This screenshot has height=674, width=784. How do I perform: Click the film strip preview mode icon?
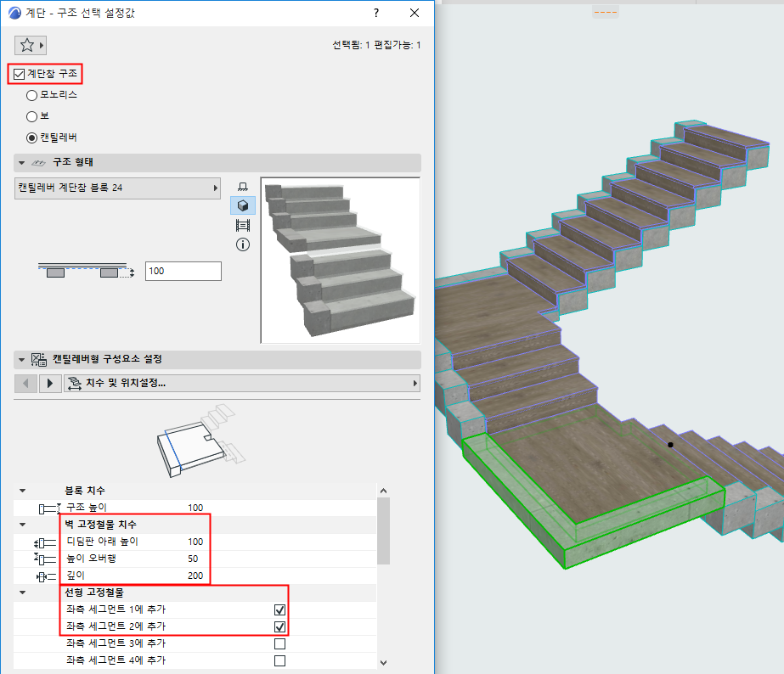[x=243, y=225]
